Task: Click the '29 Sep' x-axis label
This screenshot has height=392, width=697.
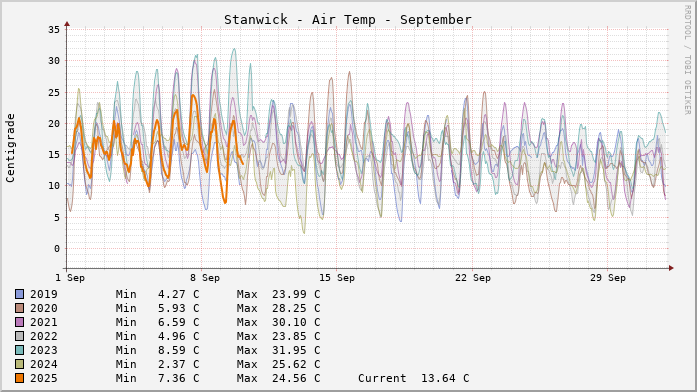Action: tap(608, 278)
